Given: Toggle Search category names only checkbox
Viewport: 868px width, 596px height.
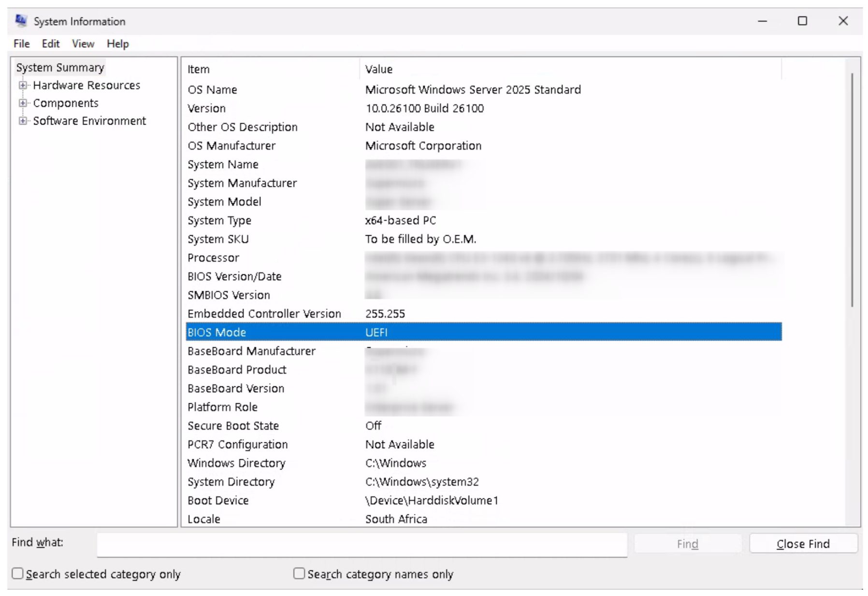Looking at the screenshot, I should (299, 573).
